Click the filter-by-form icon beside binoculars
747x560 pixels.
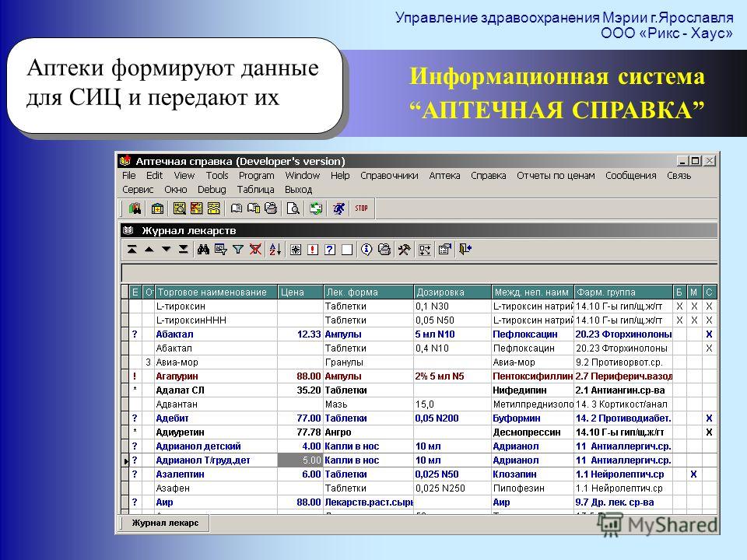pyautogui.click(x=220, y=249)
